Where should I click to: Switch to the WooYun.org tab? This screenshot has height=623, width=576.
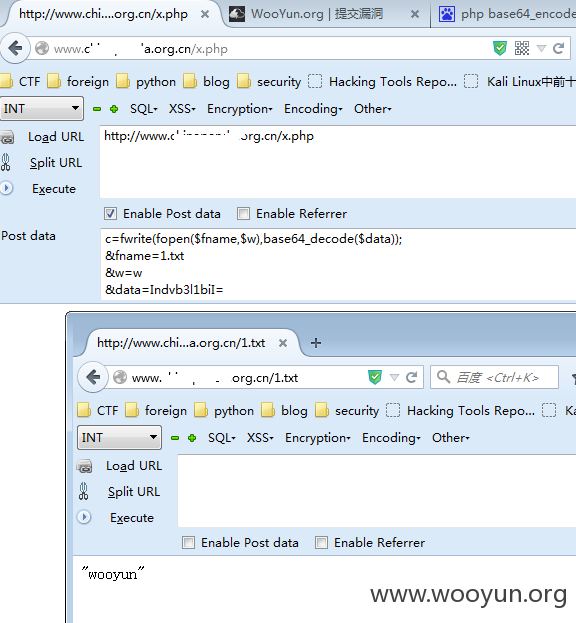click(x=317, y=14)
